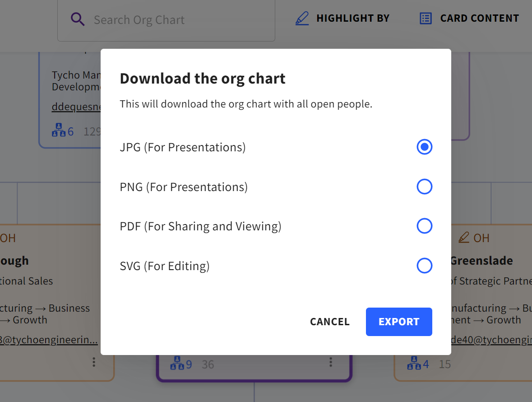The image size is (532, 402).
Task: Open the CARD CONTENT menu
Action: (479, 18)
